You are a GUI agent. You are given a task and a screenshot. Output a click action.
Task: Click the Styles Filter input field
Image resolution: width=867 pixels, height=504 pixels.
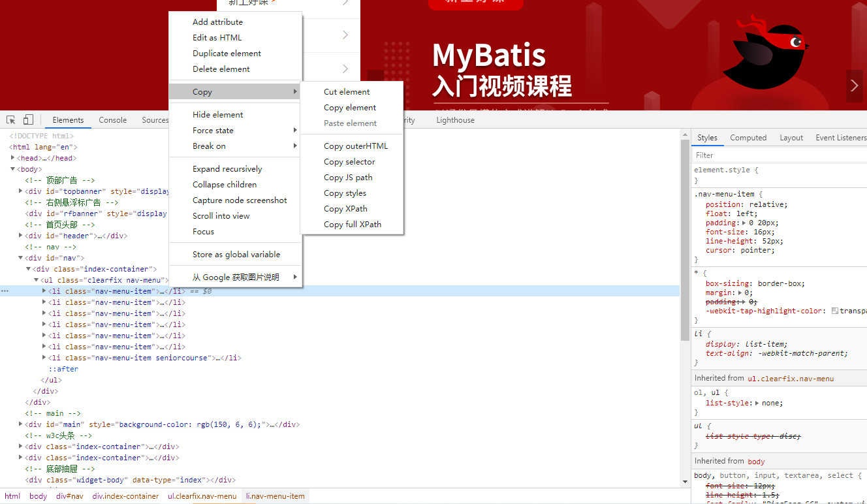pyautogui.click(x=777, y=155)
